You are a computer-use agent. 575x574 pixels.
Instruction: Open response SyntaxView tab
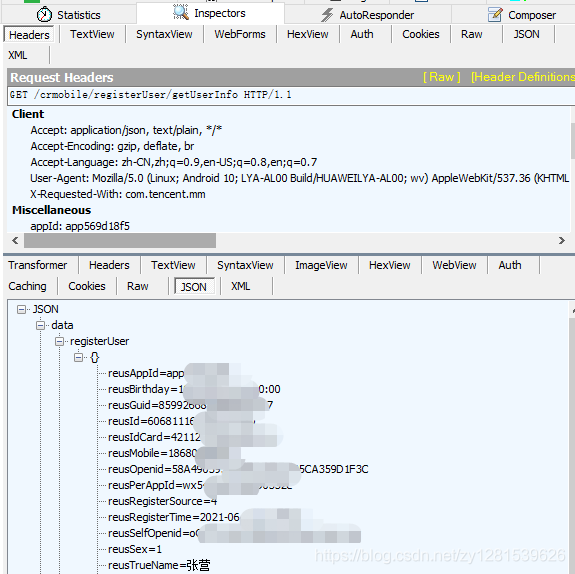click(245, 265)
